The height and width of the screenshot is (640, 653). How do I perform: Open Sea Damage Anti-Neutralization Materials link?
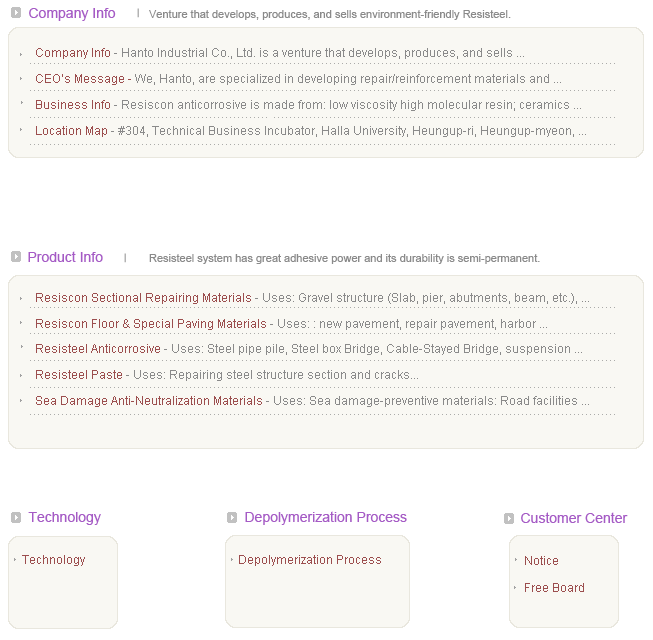148,401
